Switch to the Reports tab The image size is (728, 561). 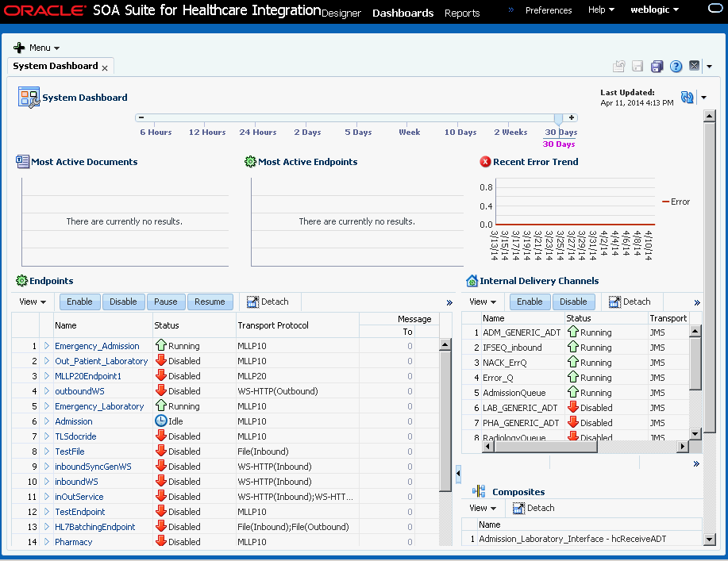pyautogui.click(x=462, y=13)
